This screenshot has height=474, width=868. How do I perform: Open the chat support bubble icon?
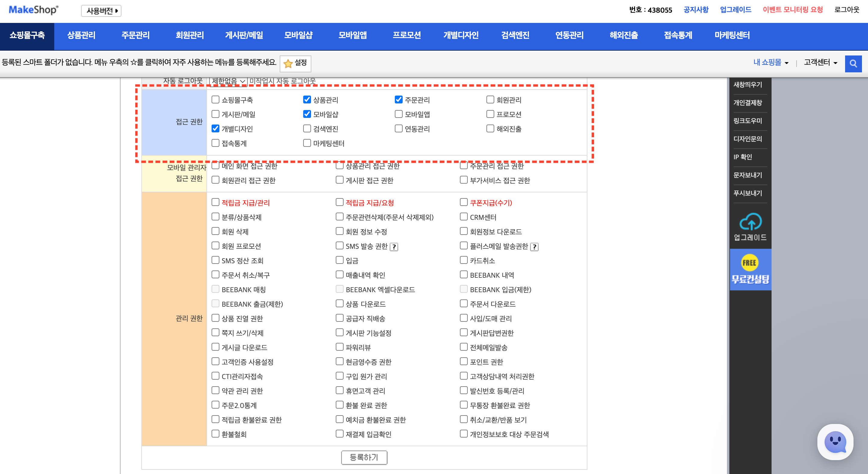pyautogui.click(x=837, y=442)
